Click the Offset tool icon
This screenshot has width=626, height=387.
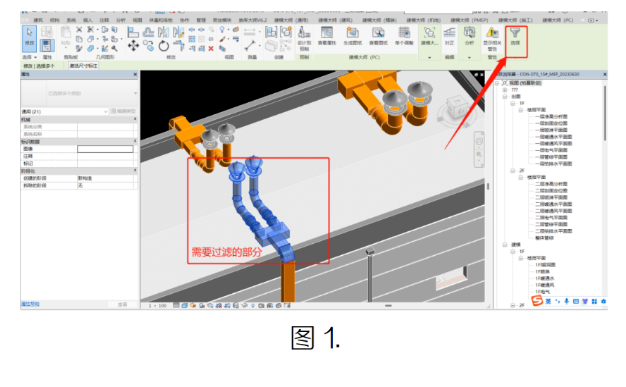tap(148, 32)
